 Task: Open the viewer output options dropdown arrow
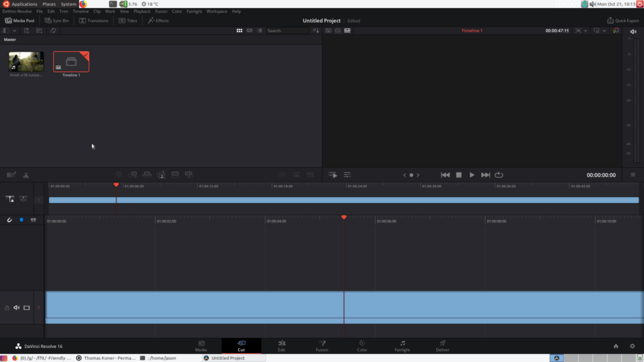[x=604, y=31]
